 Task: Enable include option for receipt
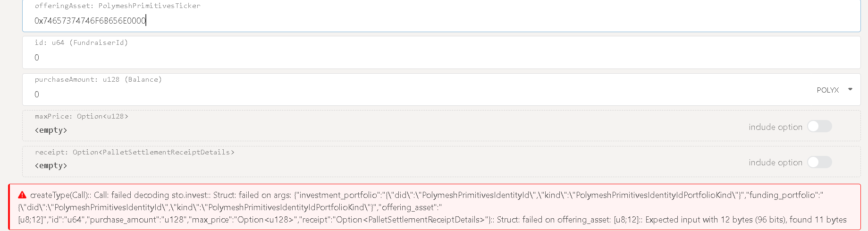point(819,162)
